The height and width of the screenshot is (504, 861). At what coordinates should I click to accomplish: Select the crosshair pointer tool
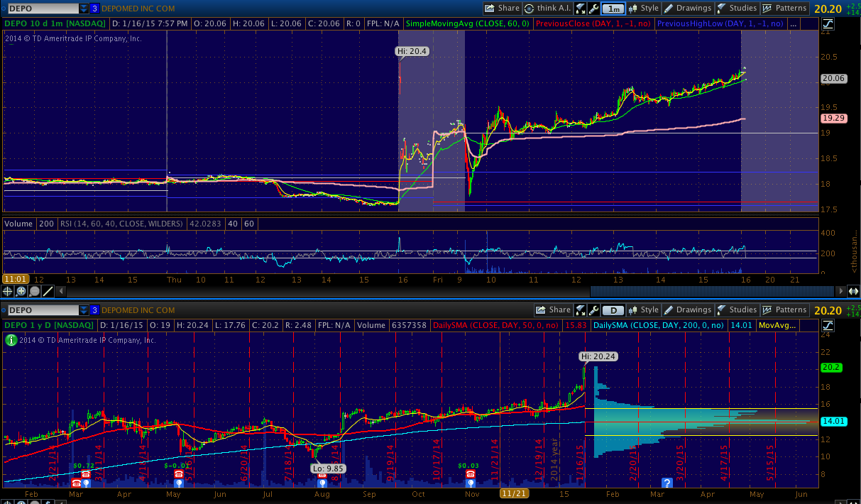[x=7, y=291]
